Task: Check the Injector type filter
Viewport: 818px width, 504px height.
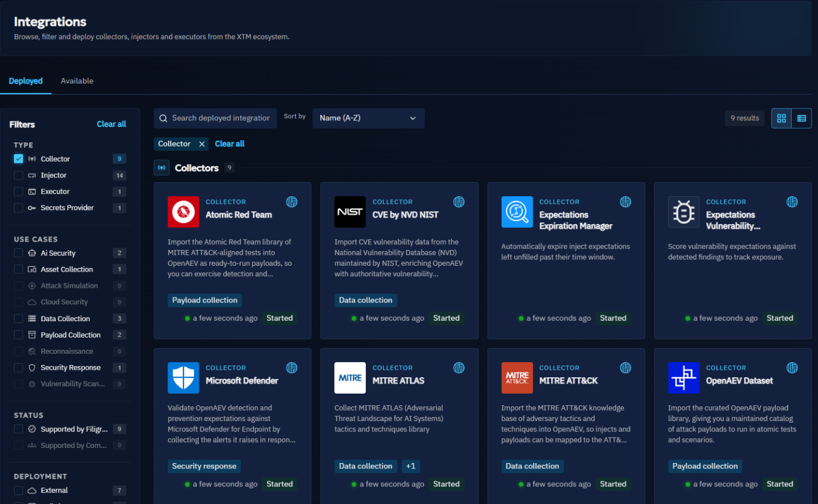Action: (x=19, y=175)
